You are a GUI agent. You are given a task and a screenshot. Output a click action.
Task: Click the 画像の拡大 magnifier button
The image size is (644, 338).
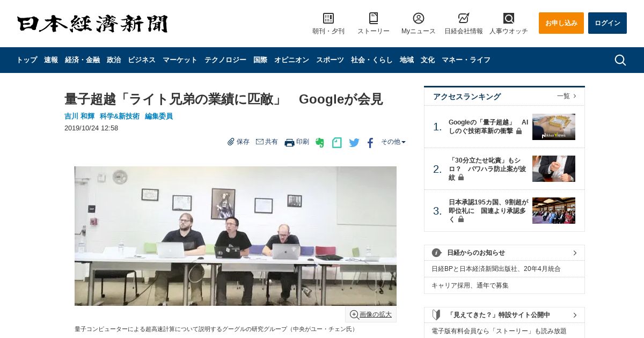pyautogui.click(x=371, y=314)
